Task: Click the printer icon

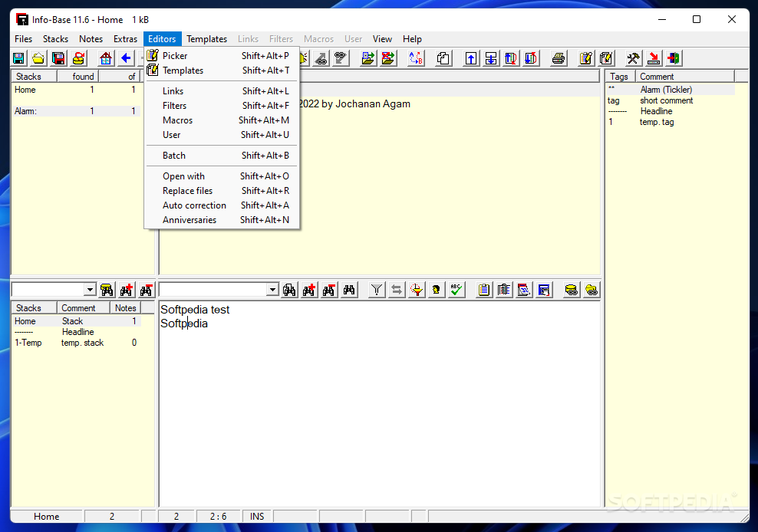Action: point(559,58)
